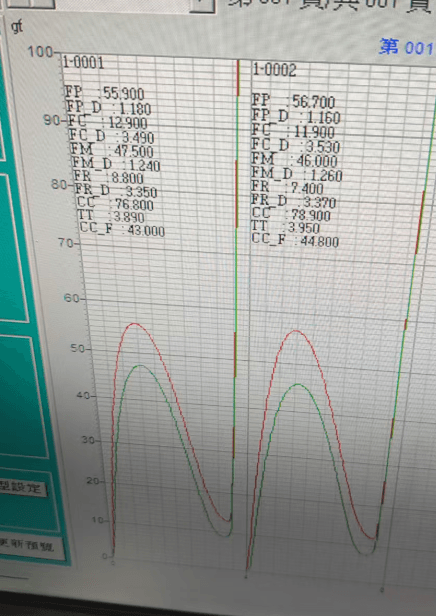The width and height of the screenshot is (436, 616).
Task: Click the FR_D value 3.370
Action: click(x=320, y=203)
